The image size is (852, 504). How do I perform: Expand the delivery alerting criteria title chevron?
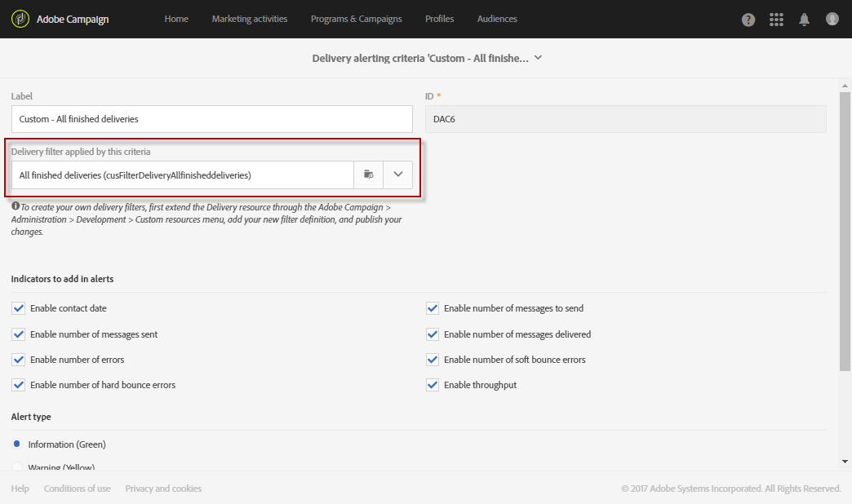click(x=538, y=58)
